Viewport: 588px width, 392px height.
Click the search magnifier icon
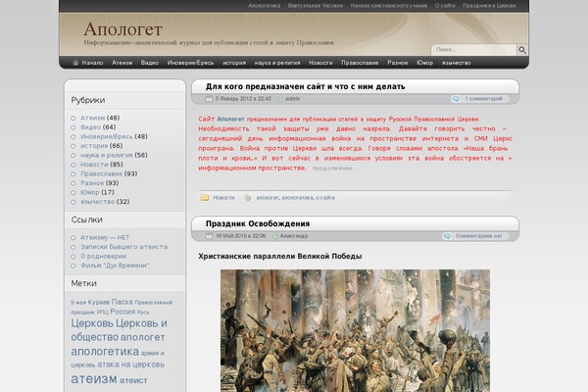coord(522,50)
